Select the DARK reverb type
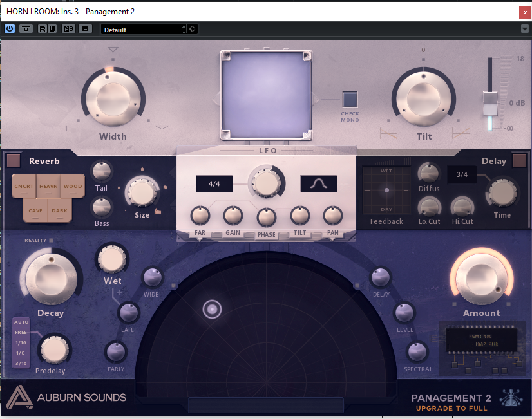This screenshot has width=532, height=419. click(x=59, y=210)
